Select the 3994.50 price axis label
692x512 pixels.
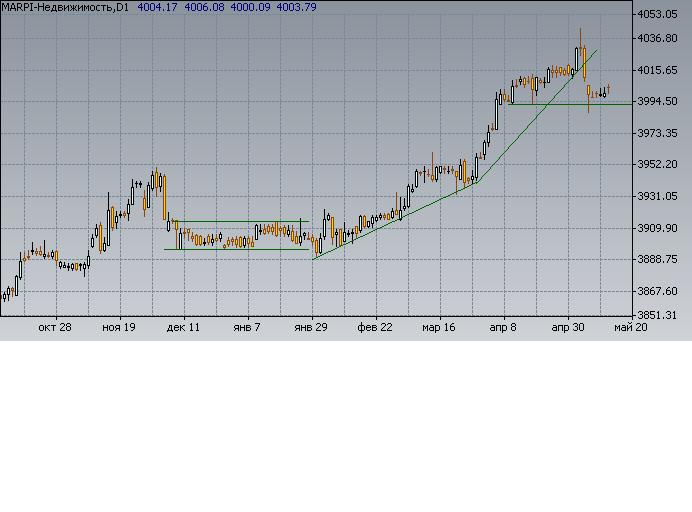point(659,101)
